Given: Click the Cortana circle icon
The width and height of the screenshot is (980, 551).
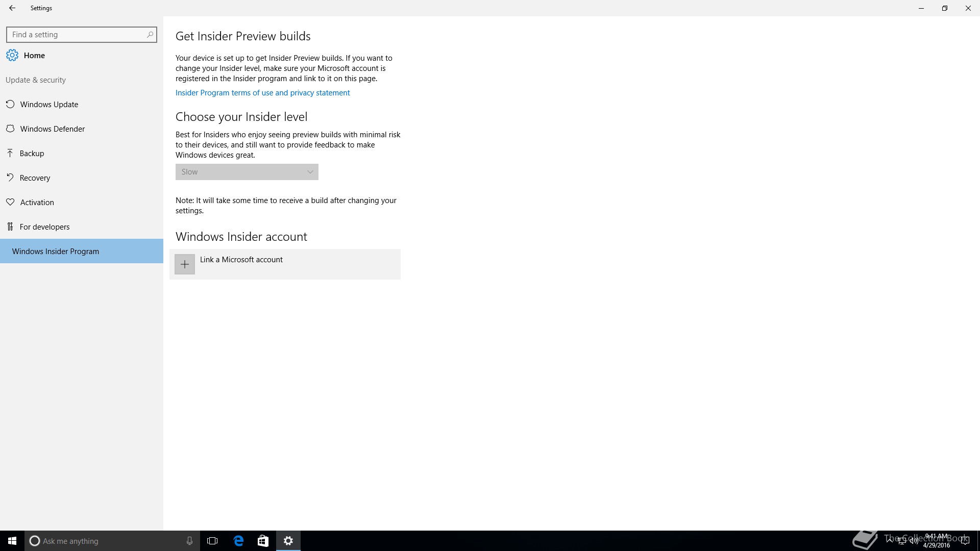Looking at the screenshot, I should point(35,541).
